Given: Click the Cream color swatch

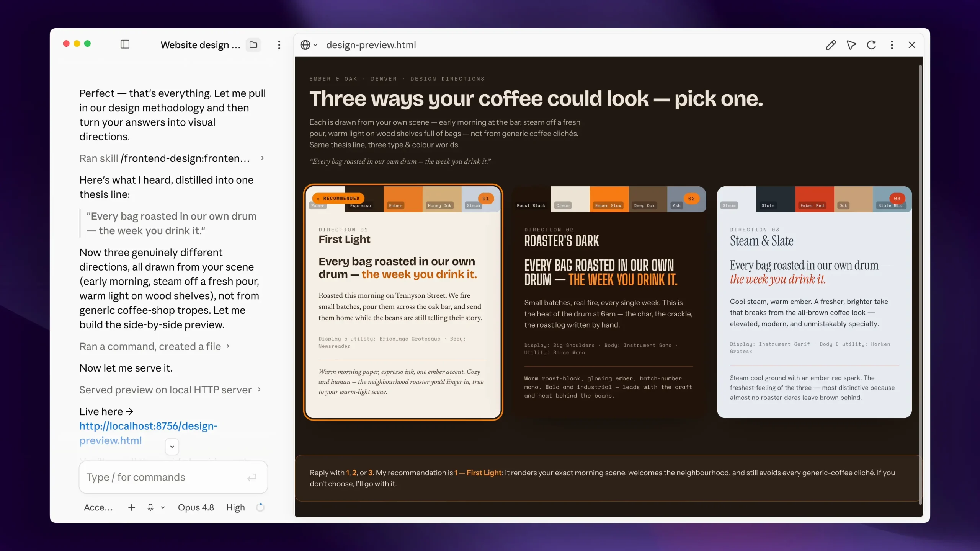Looking at the screenshot, I should (570, 199).
